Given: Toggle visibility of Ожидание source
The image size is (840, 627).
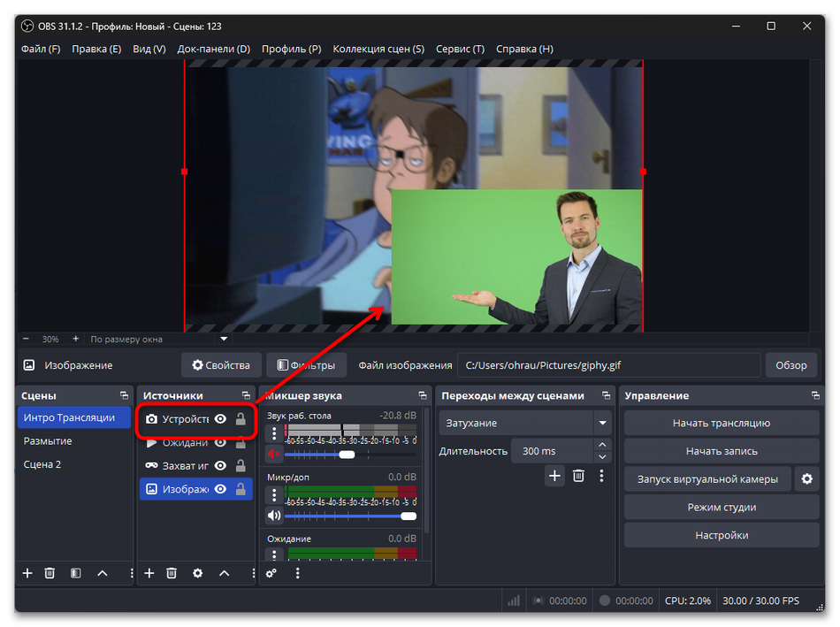Looking at the screenshot, I should [220, 443].
